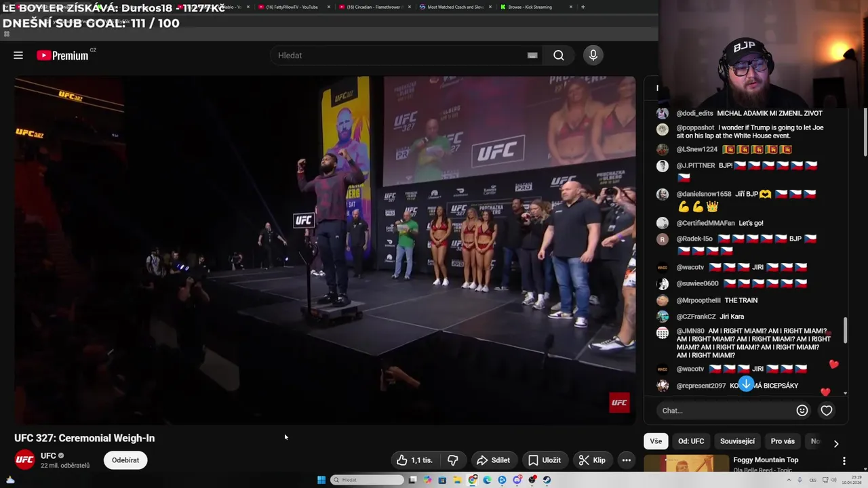Screen dimensions: 868x488
Task: Click the UFC watermark on video
Action: tap(619, 403)
